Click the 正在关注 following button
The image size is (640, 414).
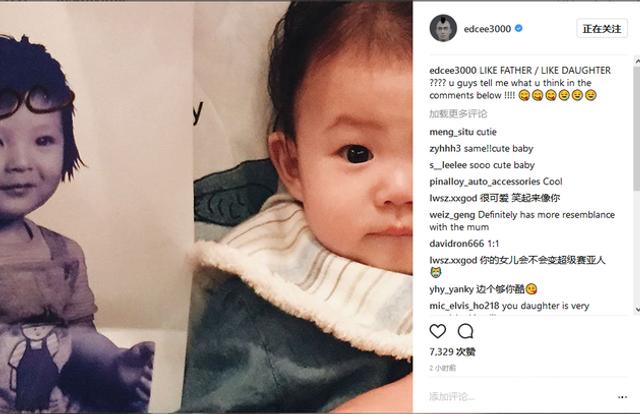coord(602,29)
